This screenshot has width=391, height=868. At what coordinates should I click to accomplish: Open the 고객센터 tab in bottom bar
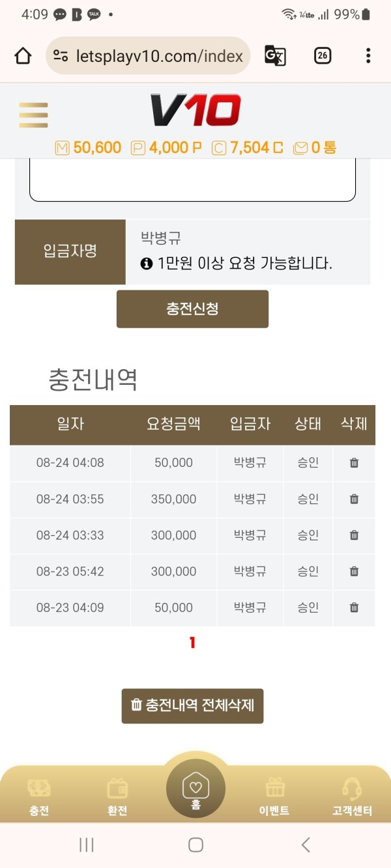352,798
